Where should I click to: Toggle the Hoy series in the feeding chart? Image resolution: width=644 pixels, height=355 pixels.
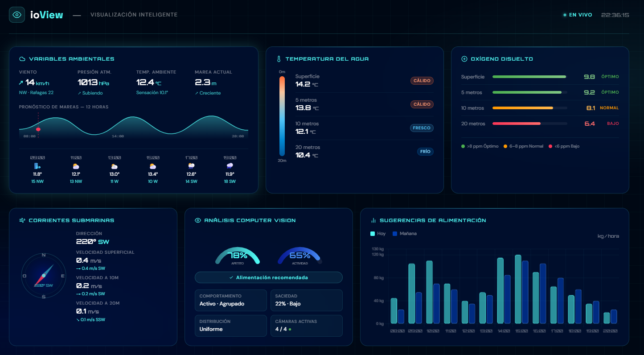[377, 233]
